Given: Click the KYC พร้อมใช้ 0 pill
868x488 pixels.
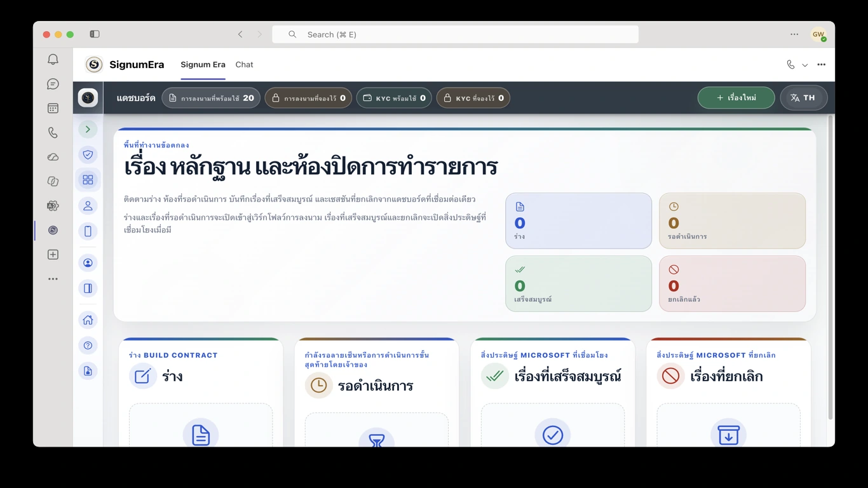Looking at the screenshot, I should click(394, 98).
